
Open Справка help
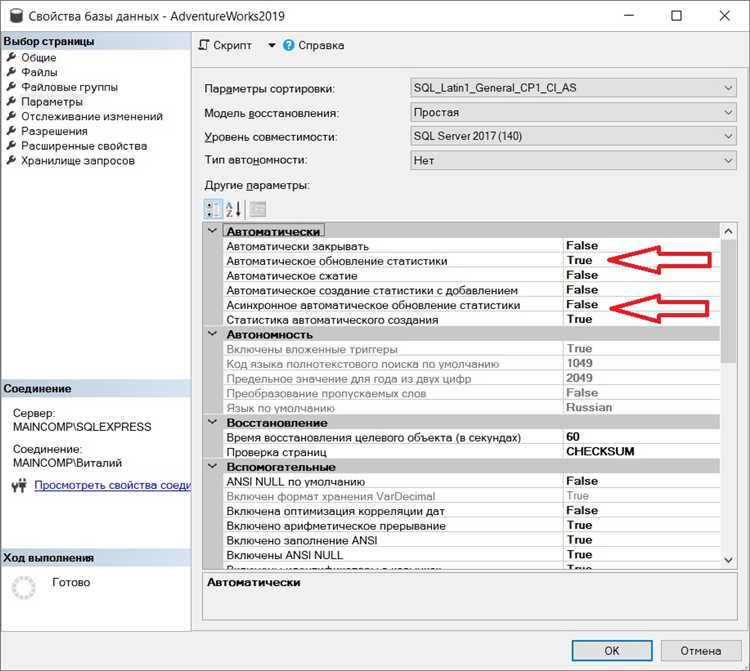tap(313, 45)
